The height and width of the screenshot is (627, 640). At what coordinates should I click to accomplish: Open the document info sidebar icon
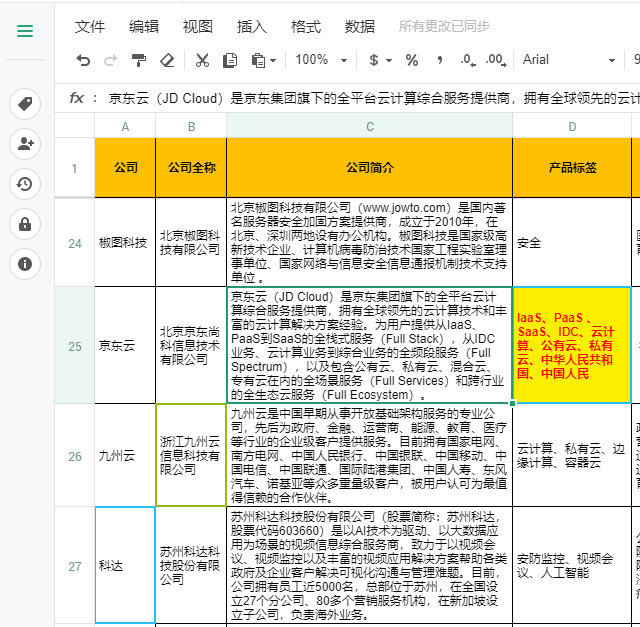click(25, 264)
